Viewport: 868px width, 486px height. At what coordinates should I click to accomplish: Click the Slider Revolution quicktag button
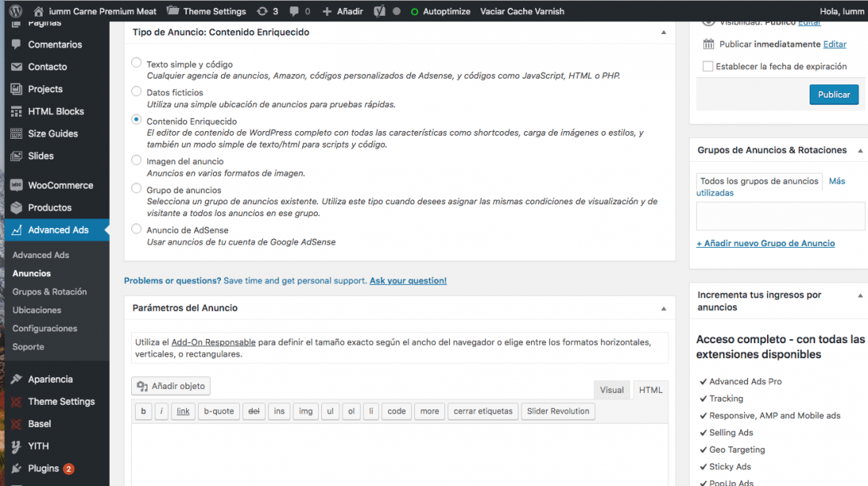[x=558, y=411]
